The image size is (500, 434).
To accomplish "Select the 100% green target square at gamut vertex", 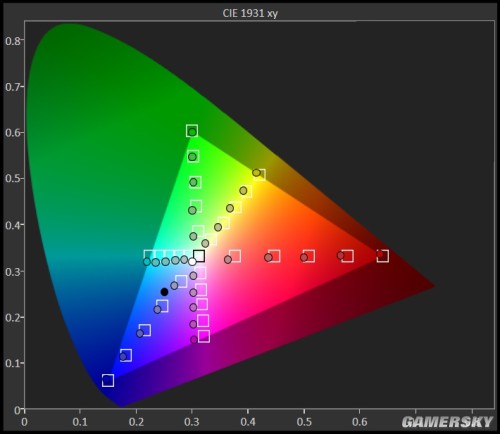I will (192, 131).
